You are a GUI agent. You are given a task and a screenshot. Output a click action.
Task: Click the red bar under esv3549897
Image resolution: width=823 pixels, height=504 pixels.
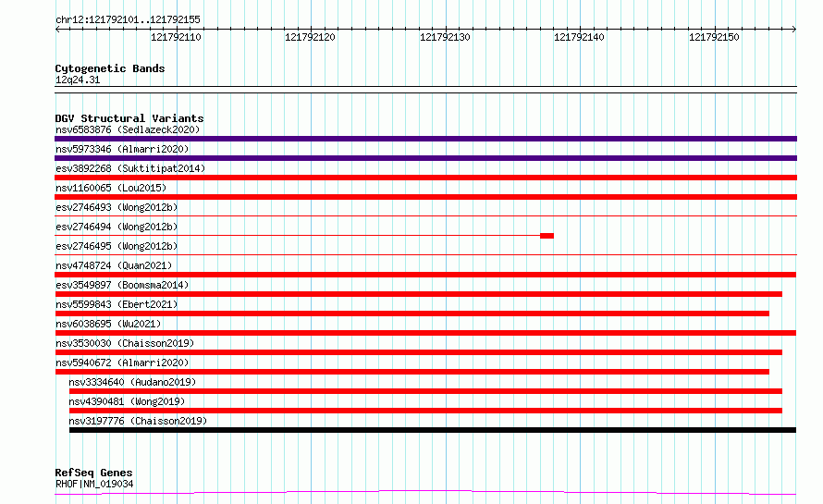[x=418, y=294]
